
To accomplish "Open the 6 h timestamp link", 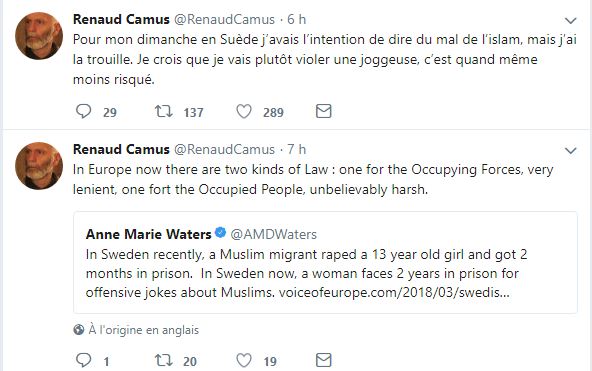I will click(x=296, y=19).
